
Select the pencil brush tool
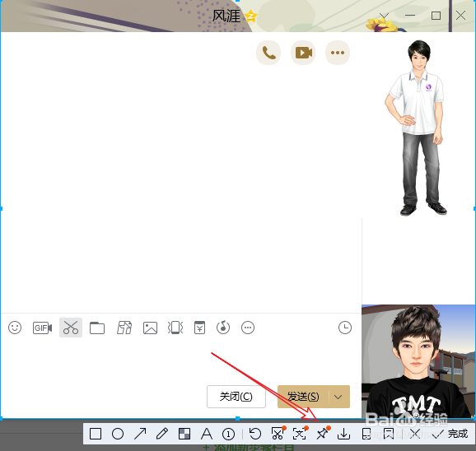[x=162, y=434]
